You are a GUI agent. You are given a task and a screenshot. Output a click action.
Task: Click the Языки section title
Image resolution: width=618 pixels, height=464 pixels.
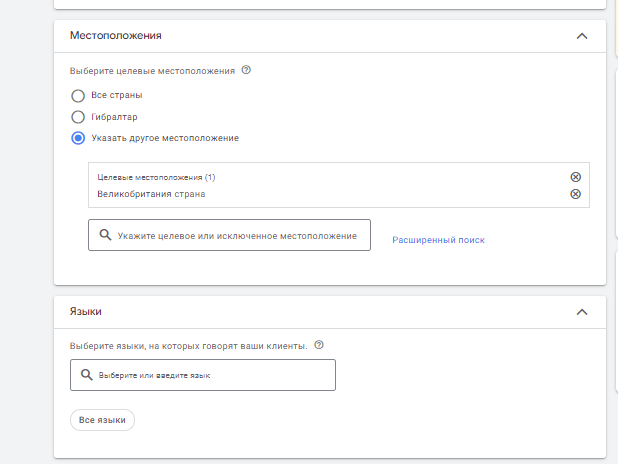click(x=86, y=311)
